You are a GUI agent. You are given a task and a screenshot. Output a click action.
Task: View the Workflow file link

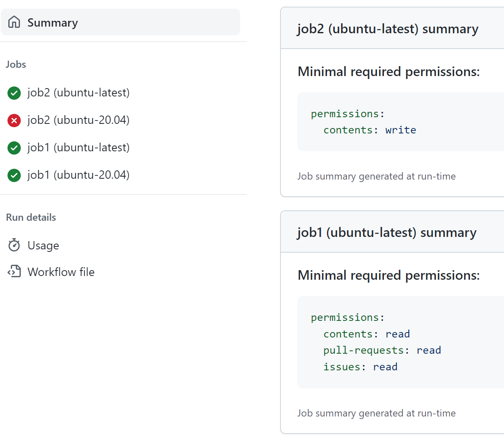61,272
